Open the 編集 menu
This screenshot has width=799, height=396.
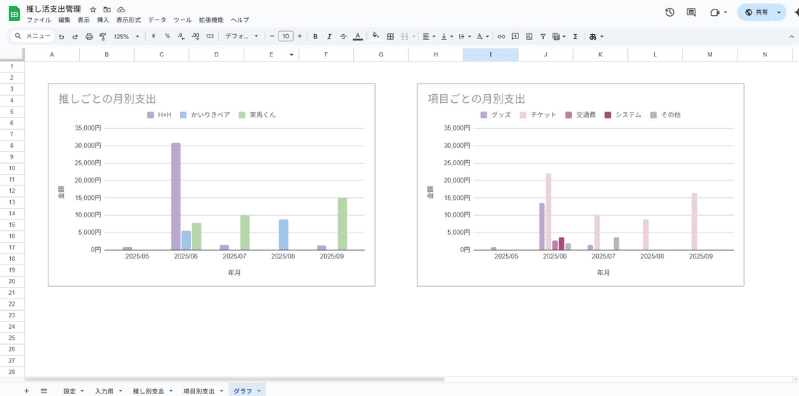[x=64, y=20]
